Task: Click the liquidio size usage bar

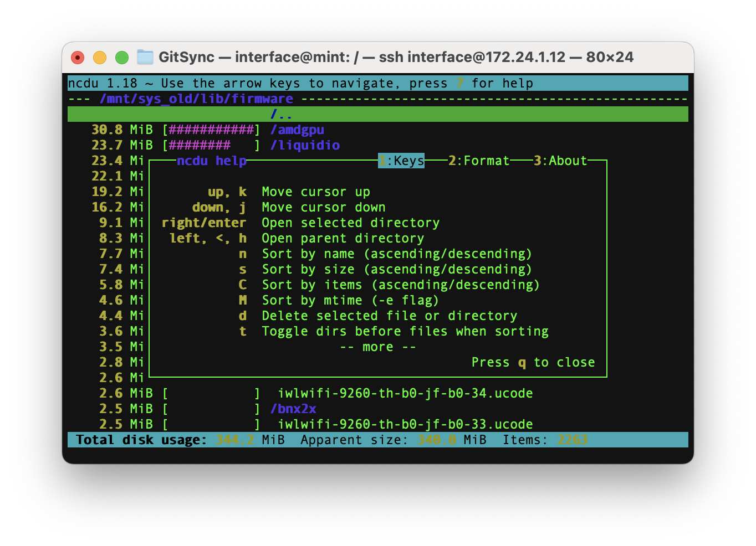Action: [x=211, y=145]
